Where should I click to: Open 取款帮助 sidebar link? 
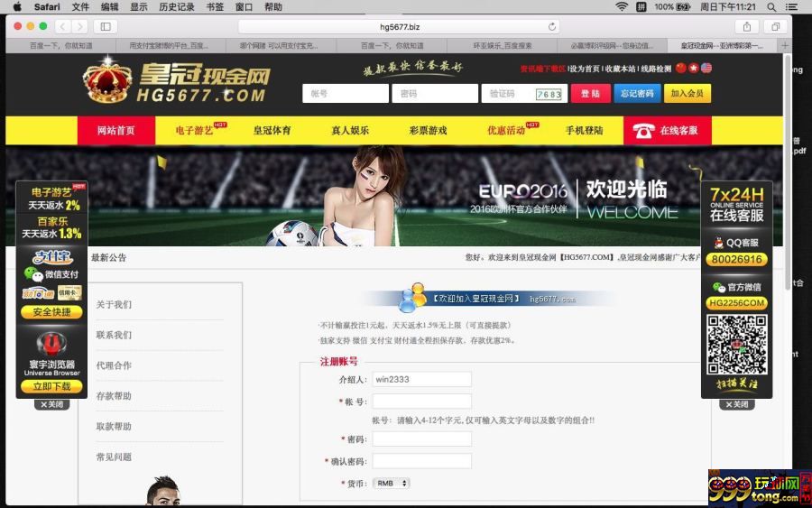(114, 427)
